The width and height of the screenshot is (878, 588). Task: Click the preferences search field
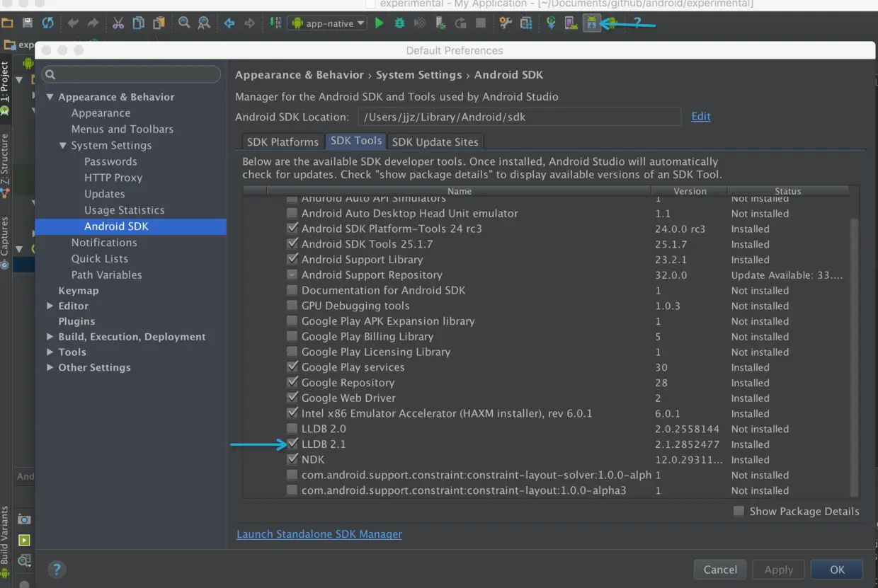pos(131,74)
